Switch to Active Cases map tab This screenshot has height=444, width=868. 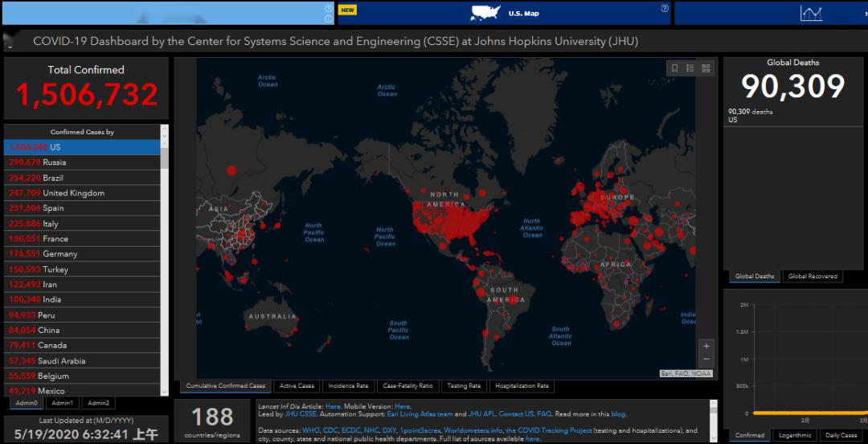coord(297,386)
